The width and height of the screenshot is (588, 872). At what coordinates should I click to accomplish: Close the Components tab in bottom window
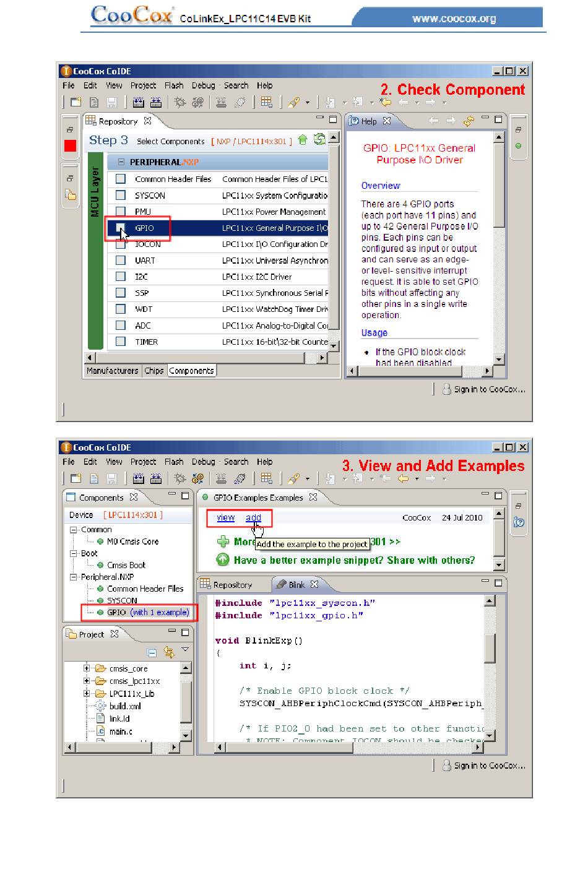click(x=134, y=497)
